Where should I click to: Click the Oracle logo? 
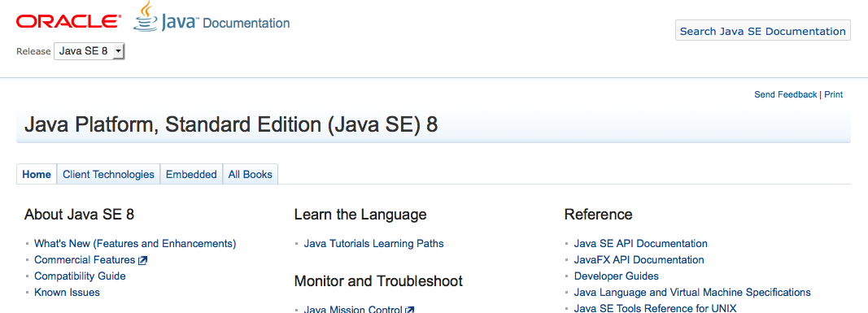tap(68, 22)
